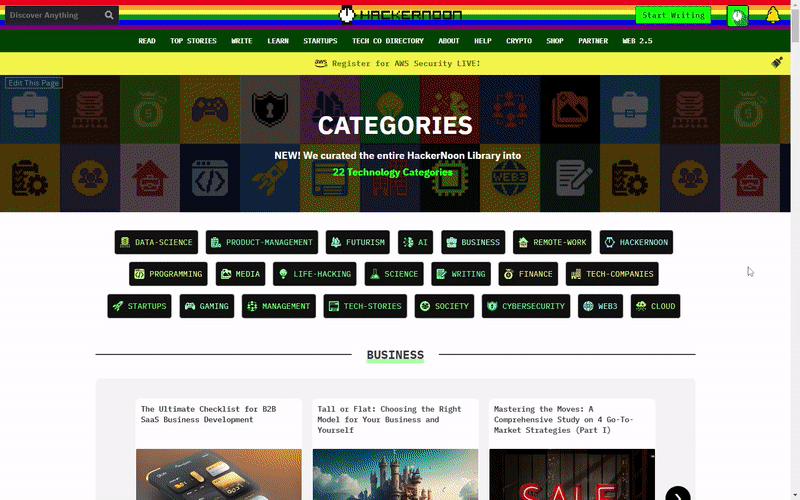Open the TOP STORIES menu

[193, 41]
